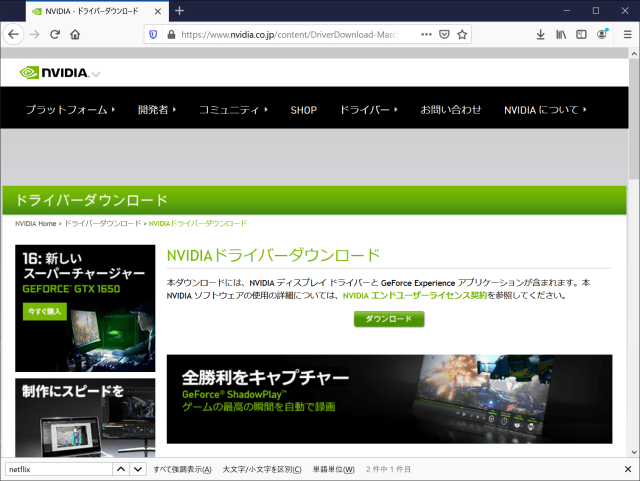Open the NVIDIA エンドユーザーライセンス契約 link
Image resolution: width=640 pixels, height=481 pixels.
pos(415,295)
